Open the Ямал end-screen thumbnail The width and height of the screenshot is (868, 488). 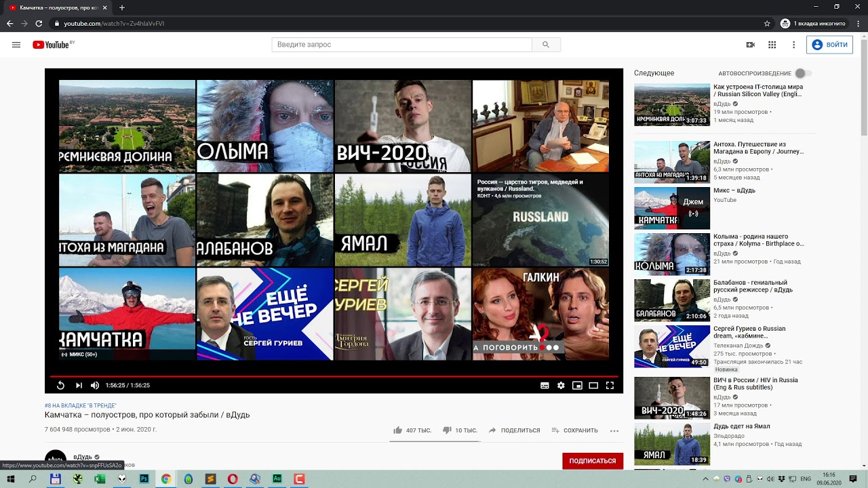pyautogui.click(x=403, y=220)
